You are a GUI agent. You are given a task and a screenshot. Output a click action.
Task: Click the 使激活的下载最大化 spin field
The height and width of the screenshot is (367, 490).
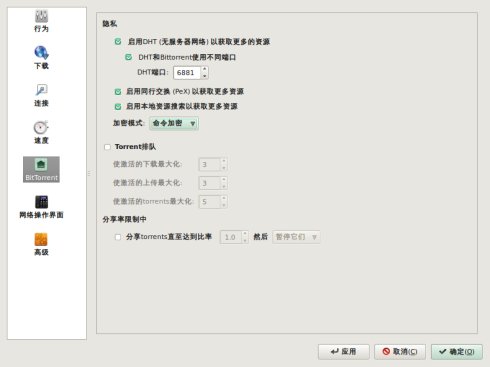coord(213,164)
